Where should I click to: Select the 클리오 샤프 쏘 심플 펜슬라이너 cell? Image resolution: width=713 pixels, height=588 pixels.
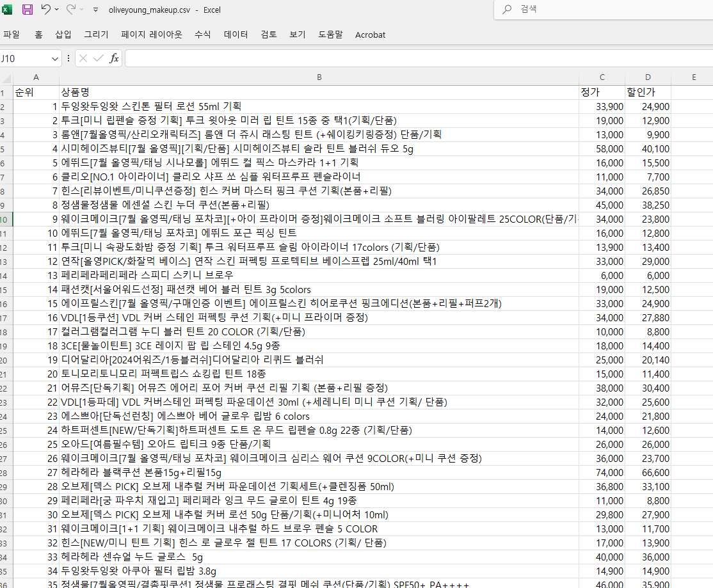[319, 177]
